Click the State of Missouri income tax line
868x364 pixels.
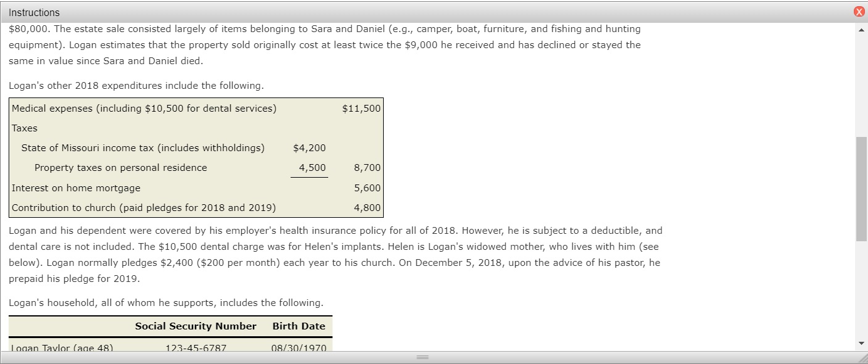pos(144,147)
